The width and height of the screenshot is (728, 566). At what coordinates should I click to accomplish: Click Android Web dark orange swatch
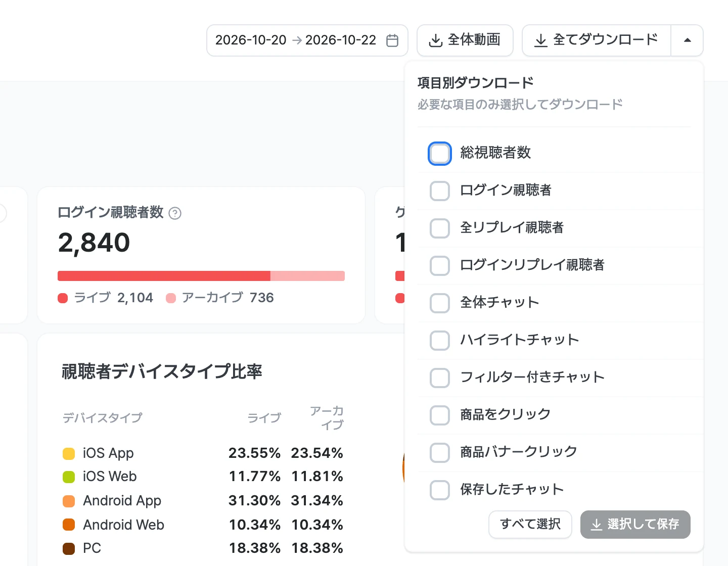point(69,525)
